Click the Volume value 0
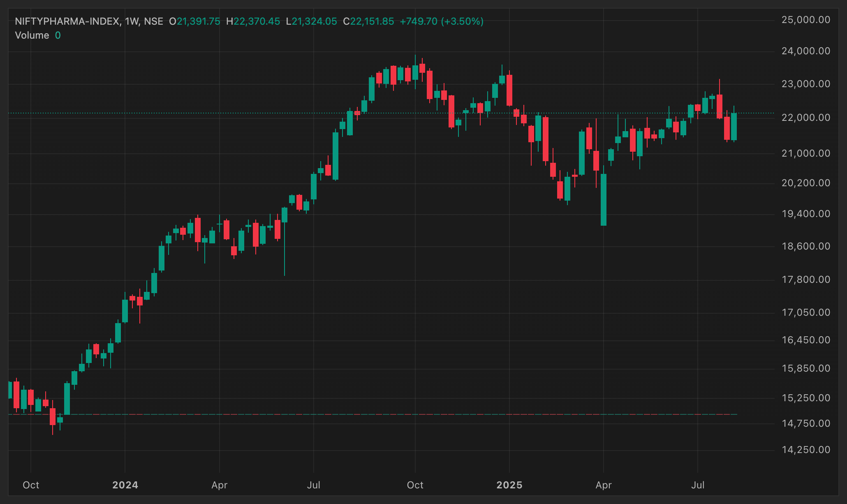The width and height of the screenshot is (847, 504). [x=58, y=35]
